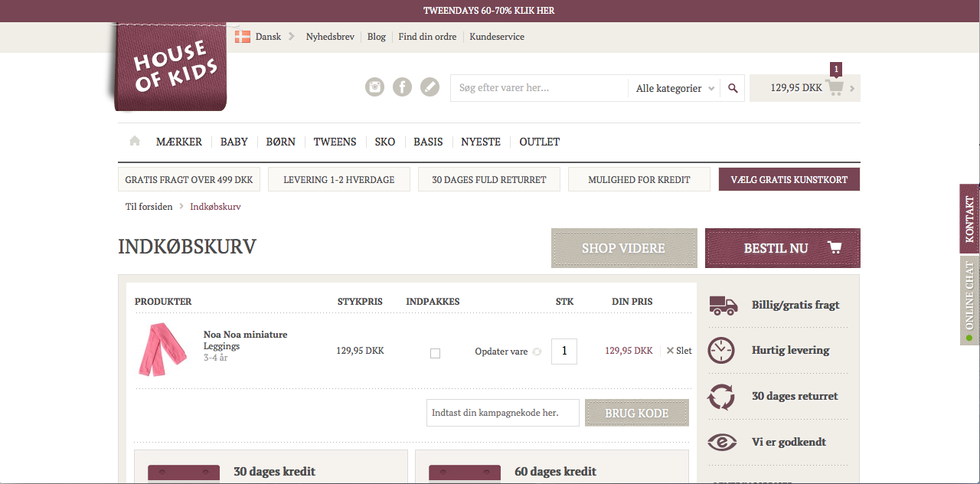Remove item with Slet link
Image resolution: width=980 pixels, height=484 pixels.
click(679, 351)
